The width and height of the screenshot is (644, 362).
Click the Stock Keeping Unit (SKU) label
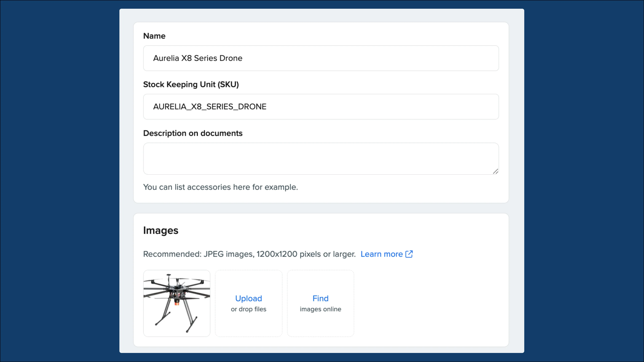tap(191, 84)
